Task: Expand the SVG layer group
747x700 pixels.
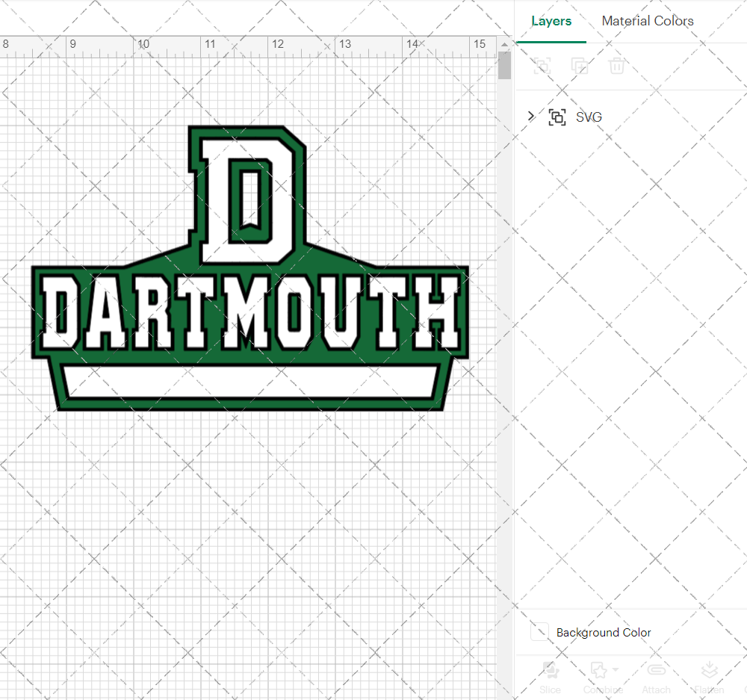Action: [531, 116]
